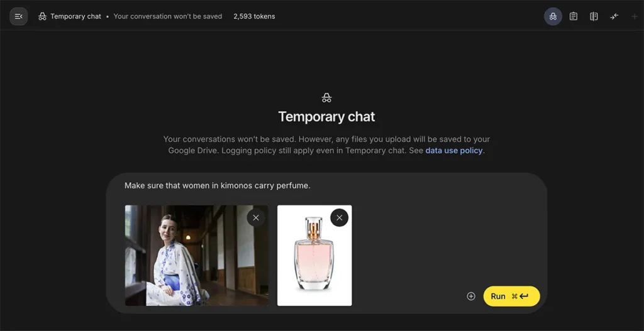Image resolution: width=644 pixels, height=331 pixels.
Task: Click the incognito icon beside header title
Action: tap(42, 16)
